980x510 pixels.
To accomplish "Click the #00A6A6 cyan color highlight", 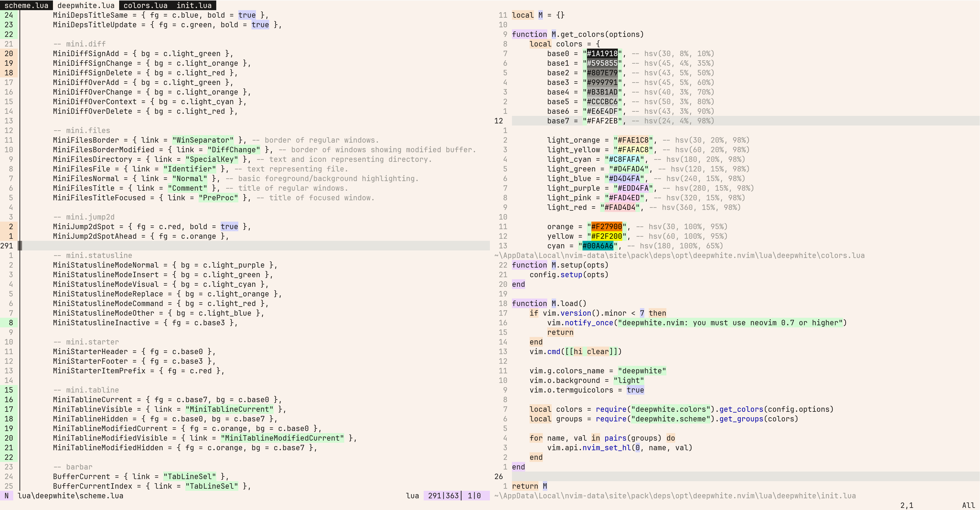I will pyautogui.click(x=598, y=246).
